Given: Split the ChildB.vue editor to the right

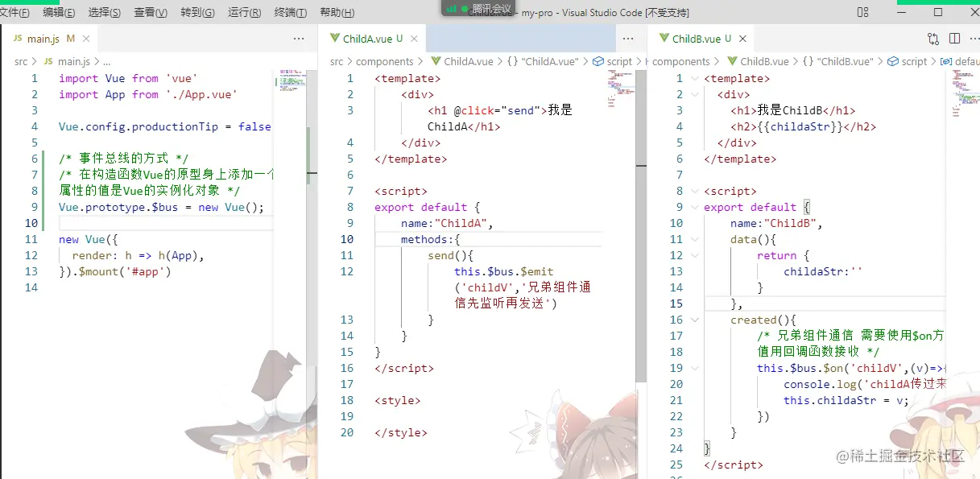Looking at the screenshot, I should pos(954,39).
